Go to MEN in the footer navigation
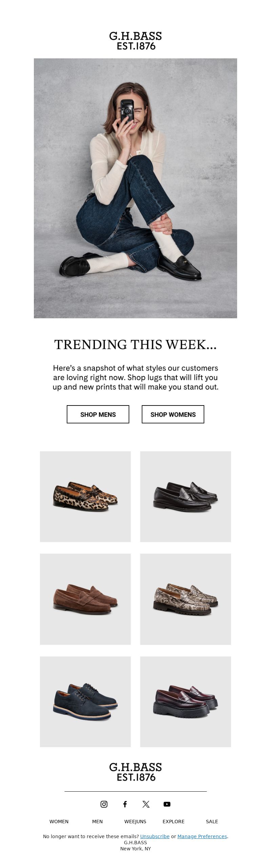 pos(97,821)
